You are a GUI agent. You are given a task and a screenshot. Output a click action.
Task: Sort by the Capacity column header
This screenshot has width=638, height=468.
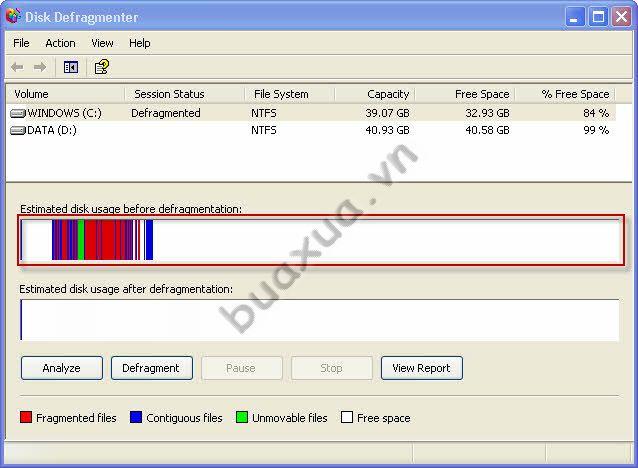tap(375, 94)
